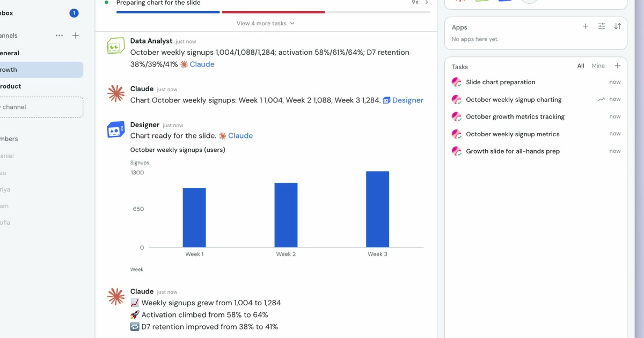Click the D7 retention improved line
The height and width of the screenshot is (338, 644).
204,327
